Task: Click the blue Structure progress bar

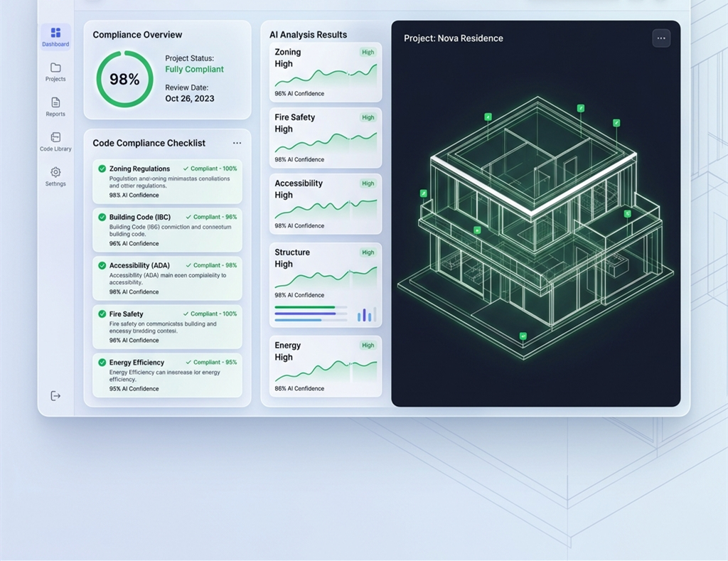Action: (x=298, y=320)
